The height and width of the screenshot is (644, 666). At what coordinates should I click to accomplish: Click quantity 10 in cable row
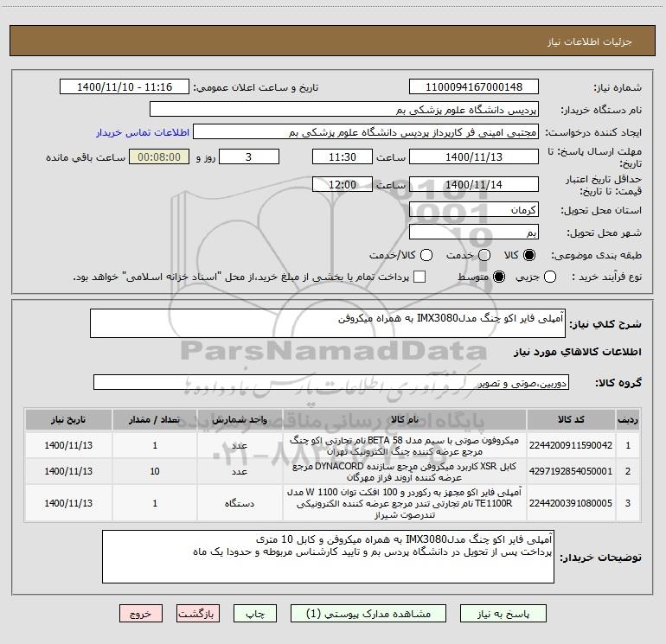pos(155,471)
